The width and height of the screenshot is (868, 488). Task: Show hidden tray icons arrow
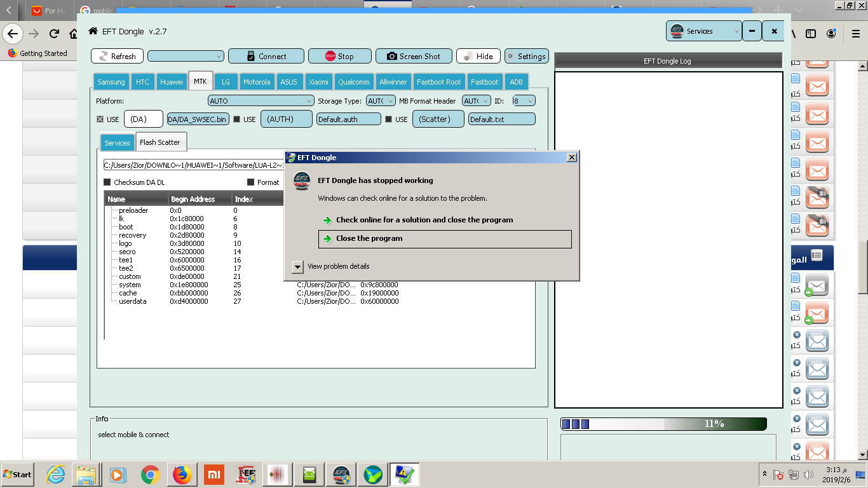click(x=764, y=474)
